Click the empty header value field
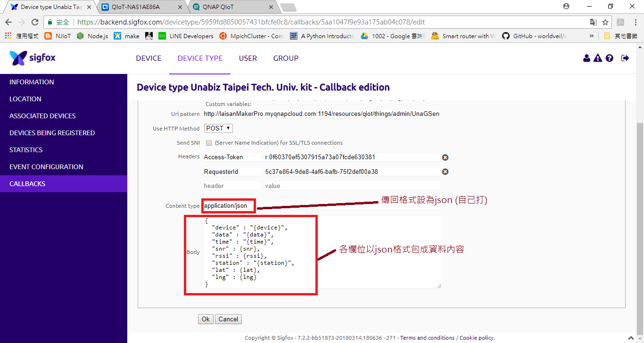The image size is (644, 343). tap(352, 186)
